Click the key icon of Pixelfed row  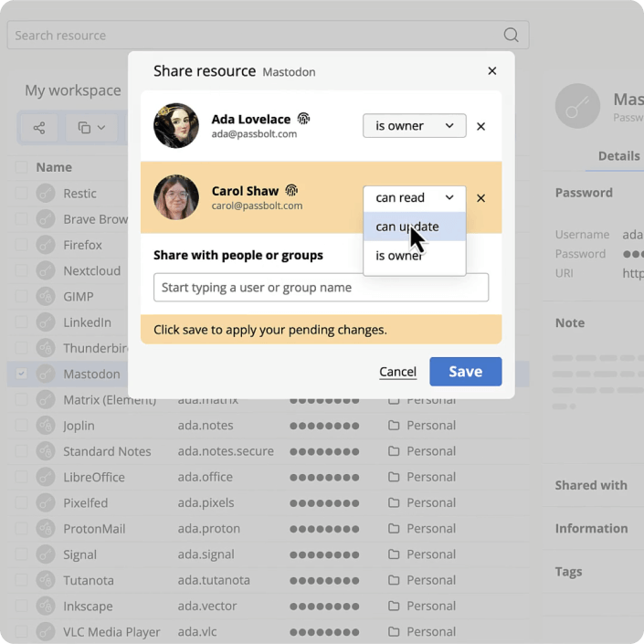point(46,502)
